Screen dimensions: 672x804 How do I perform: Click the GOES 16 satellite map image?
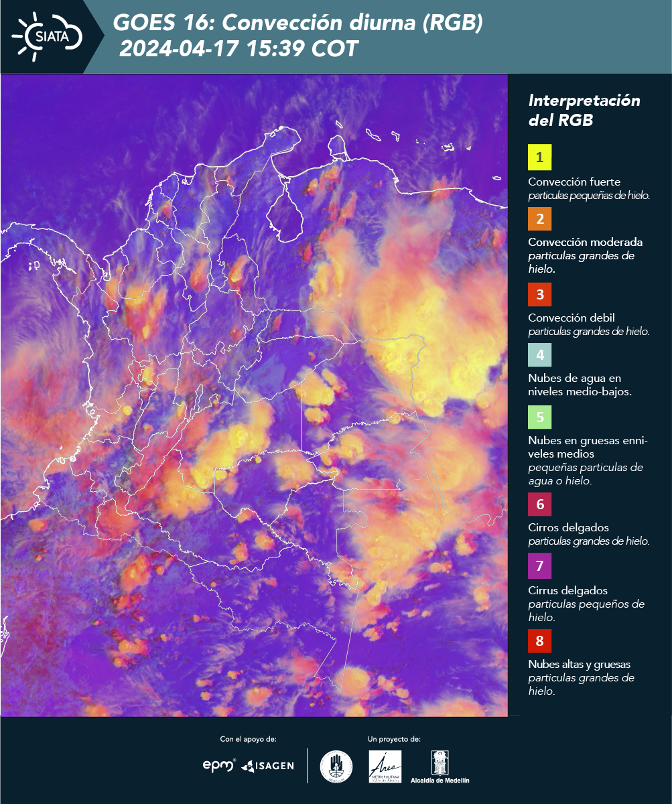click(255, 395)
